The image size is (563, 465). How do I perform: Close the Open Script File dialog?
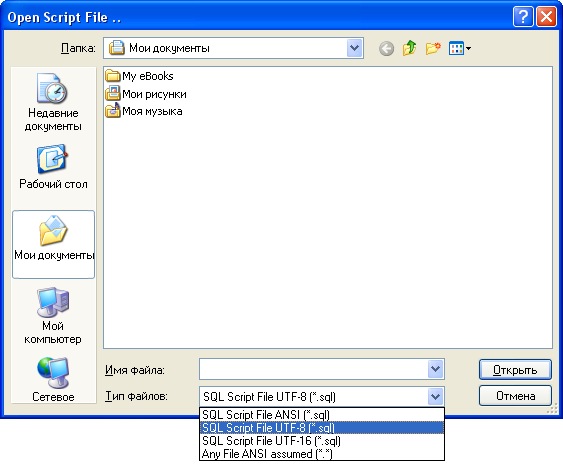pyautogui.click(x=546, y=17)
